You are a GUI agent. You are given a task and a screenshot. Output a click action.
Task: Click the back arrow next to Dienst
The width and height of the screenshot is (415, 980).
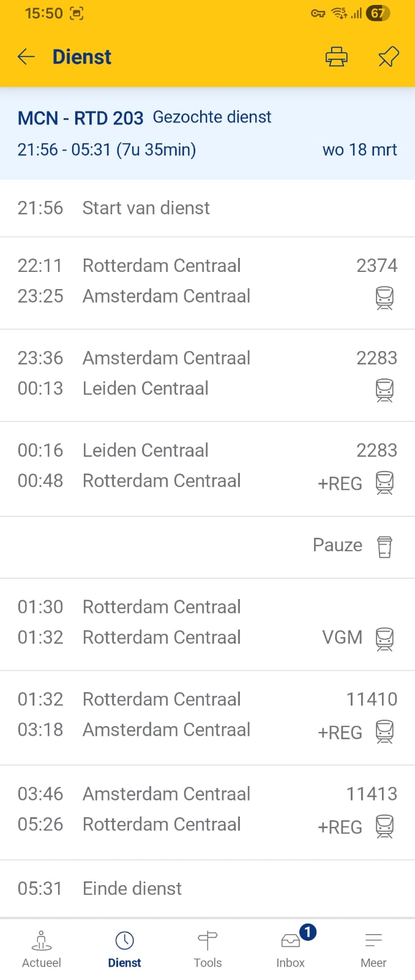pyautogui.click(x=26, y=56)
